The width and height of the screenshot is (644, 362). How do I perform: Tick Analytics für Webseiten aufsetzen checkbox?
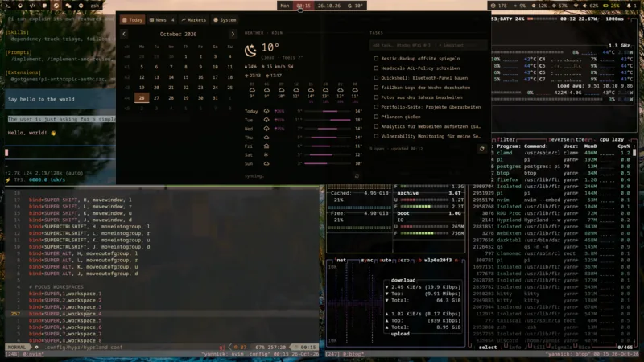pos(376,126)
